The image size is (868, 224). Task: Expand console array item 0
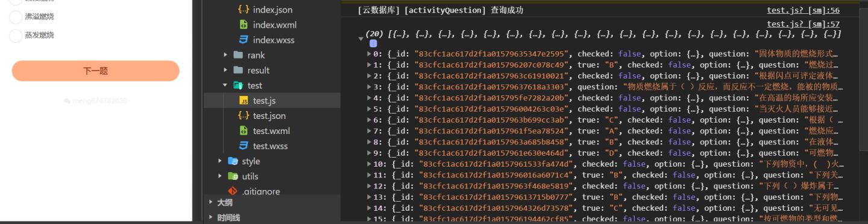pos(370,54)
